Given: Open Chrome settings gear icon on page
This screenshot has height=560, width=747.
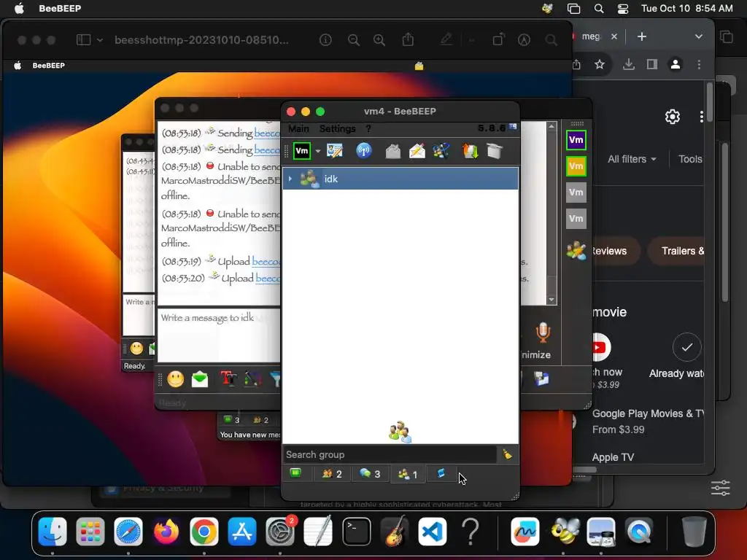Looking at the screenshot, I should pos(672,117).
